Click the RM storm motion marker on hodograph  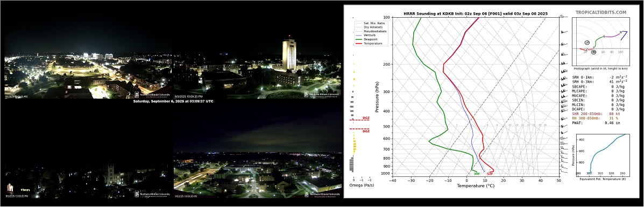593,52
